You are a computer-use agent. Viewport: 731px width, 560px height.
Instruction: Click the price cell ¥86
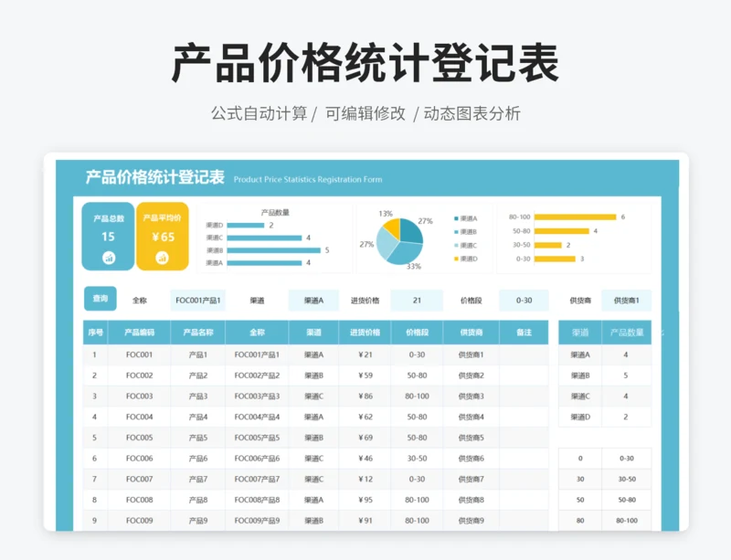(x=365, y=396)
